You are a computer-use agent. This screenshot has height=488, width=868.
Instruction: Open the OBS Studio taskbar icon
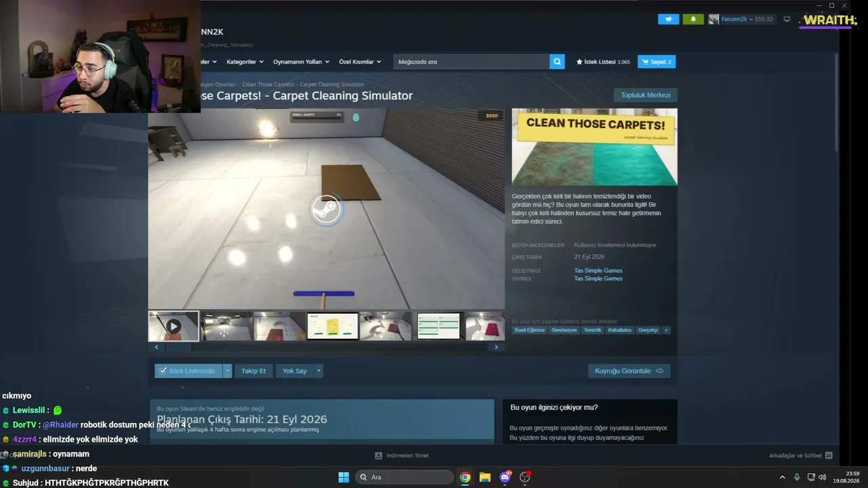(x=525, y=477)
